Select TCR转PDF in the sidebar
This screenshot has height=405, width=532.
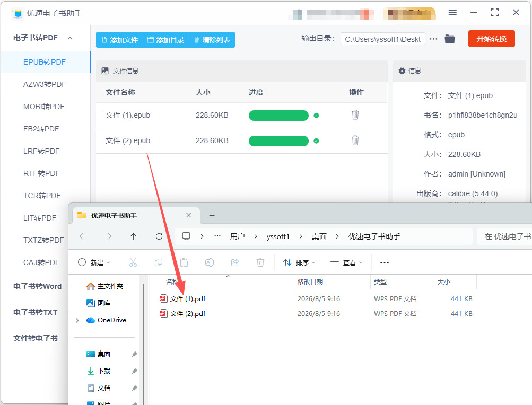(x=41, y=196)
